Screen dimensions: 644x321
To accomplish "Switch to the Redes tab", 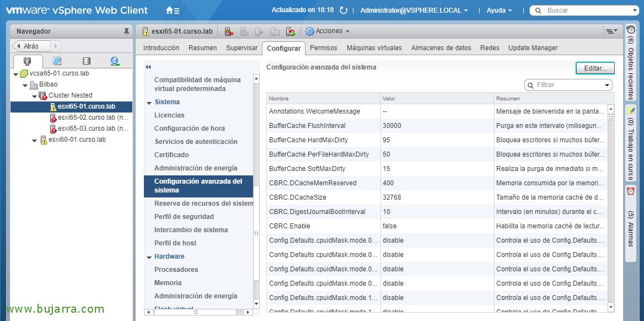I will click(x=490, y=48).
